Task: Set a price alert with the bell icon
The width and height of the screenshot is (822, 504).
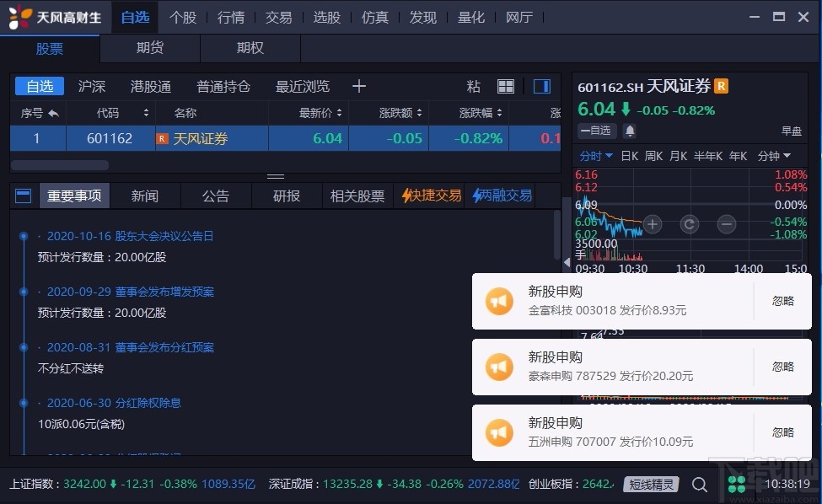Action: (x=630, y=130)
